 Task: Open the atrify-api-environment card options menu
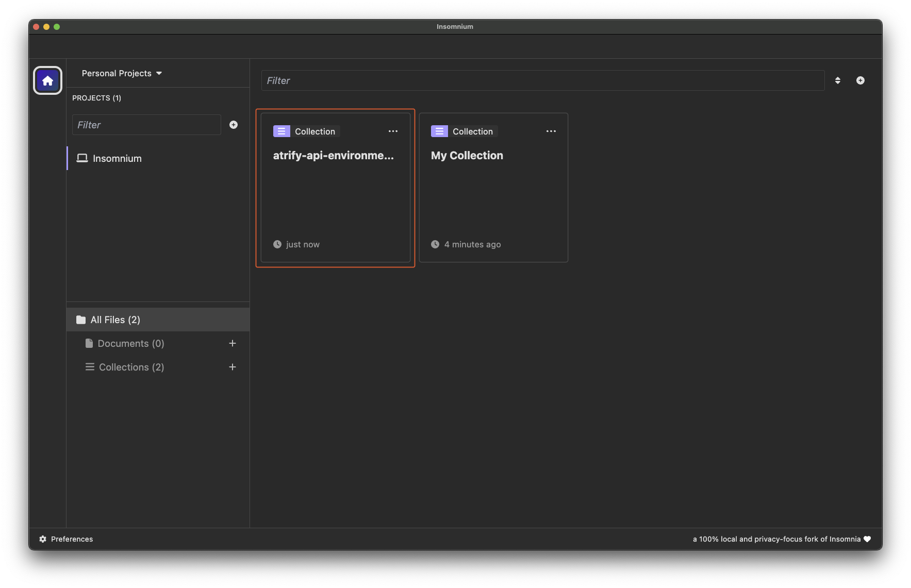(x=393, y=131)
